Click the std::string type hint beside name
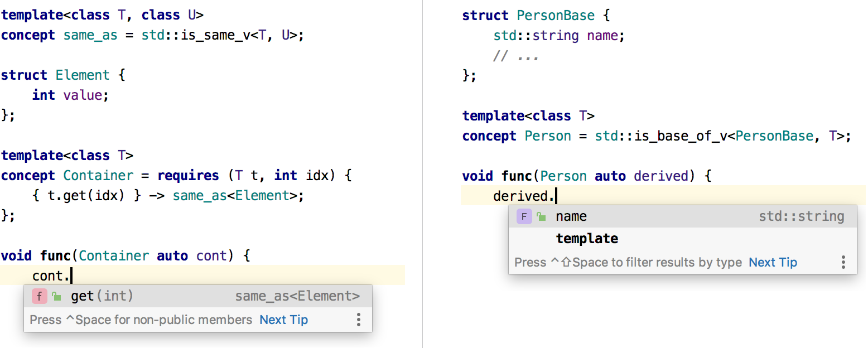This screenshot has width=868, height=348. (802, 216)
